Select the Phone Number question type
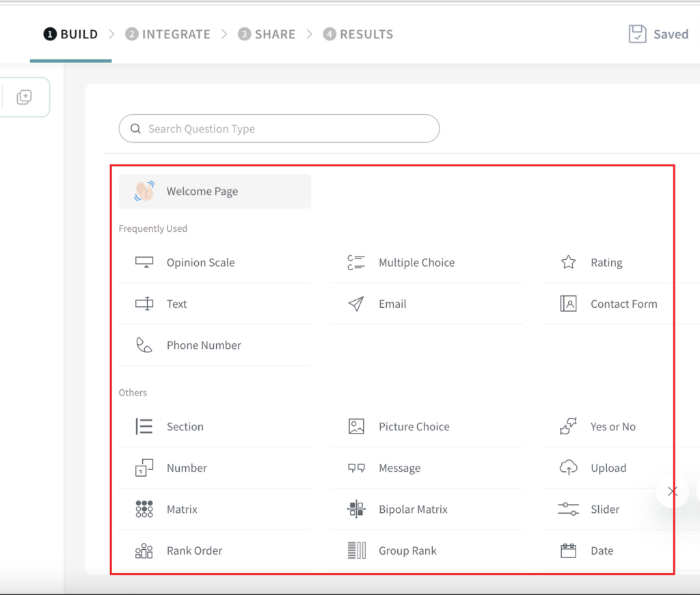This screenshot has height=595, width=700. pos(203,345)
